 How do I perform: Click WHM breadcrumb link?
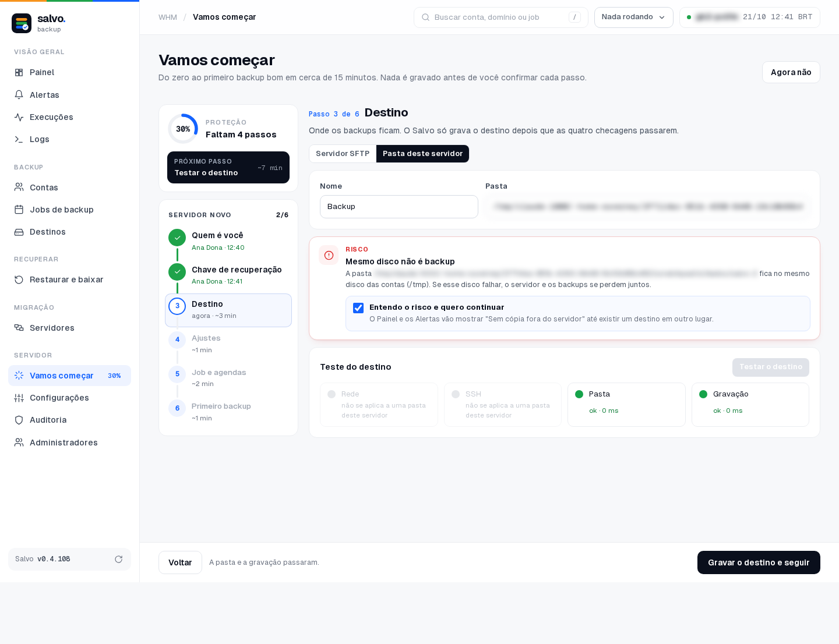pyautogui.click(x=168, y=17)
